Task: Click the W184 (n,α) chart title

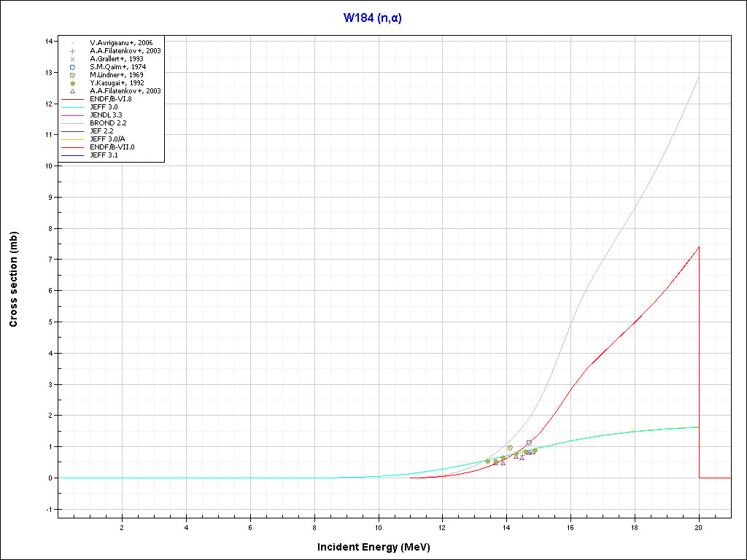Action: 373,18
